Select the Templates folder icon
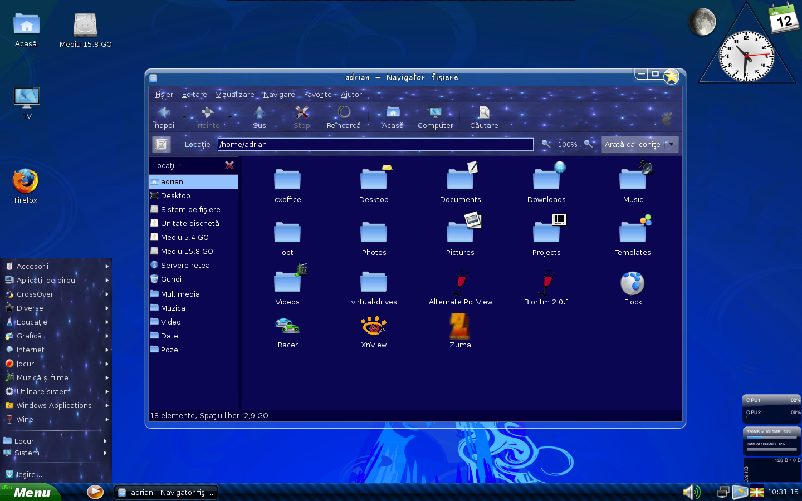Viewport: 802px width, 501px height. coord(633,231)
